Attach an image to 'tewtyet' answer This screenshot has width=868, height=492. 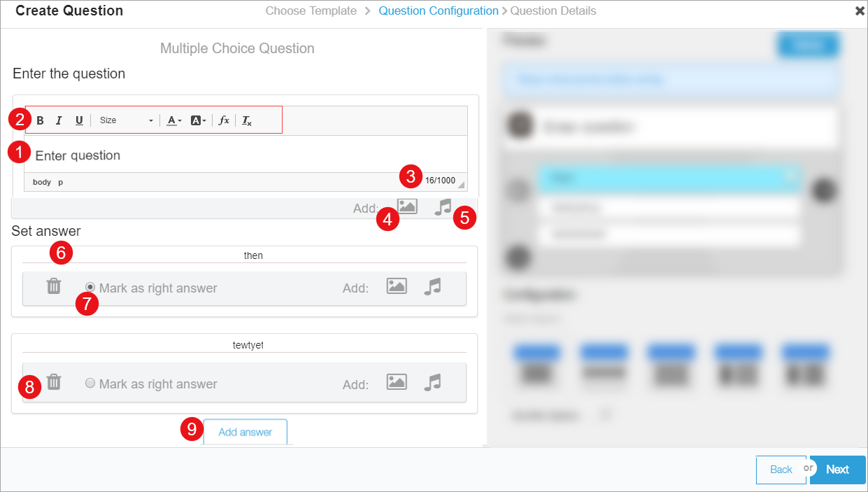[x=397, y=382]
